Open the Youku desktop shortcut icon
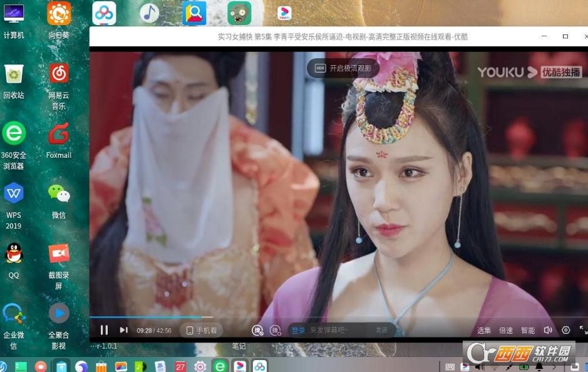Image resolution: width=588 pixels, height=372 pixels. [x=284, y=13]
